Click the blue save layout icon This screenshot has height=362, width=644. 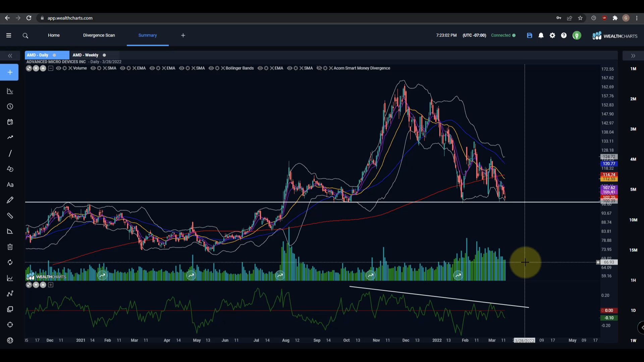click(x=530, y=35)
